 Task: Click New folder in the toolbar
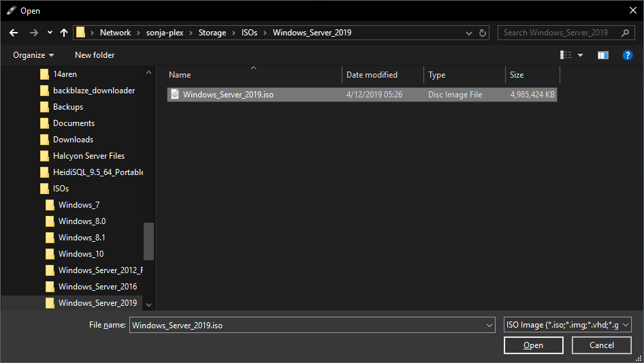click(x=95, y=55)
